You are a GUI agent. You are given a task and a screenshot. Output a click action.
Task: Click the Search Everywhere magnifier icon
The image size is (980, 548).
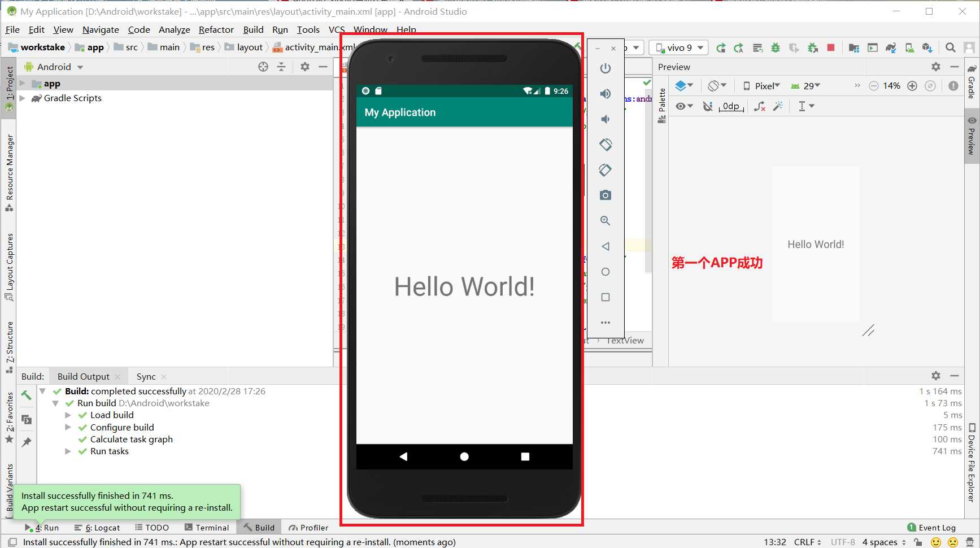pos(951,48)
